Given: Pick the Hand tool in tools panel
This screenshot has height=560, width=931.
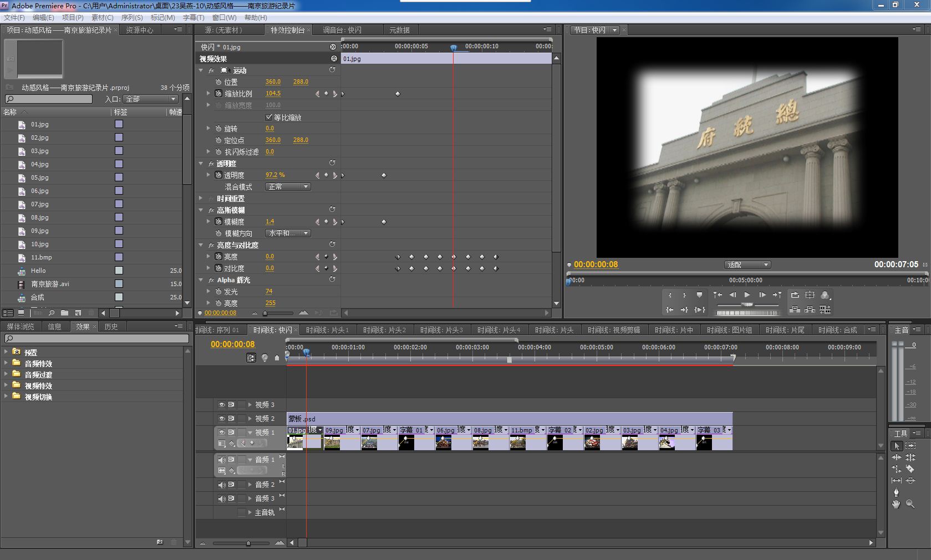Looking at the screenshot, I should click(896, 504).
